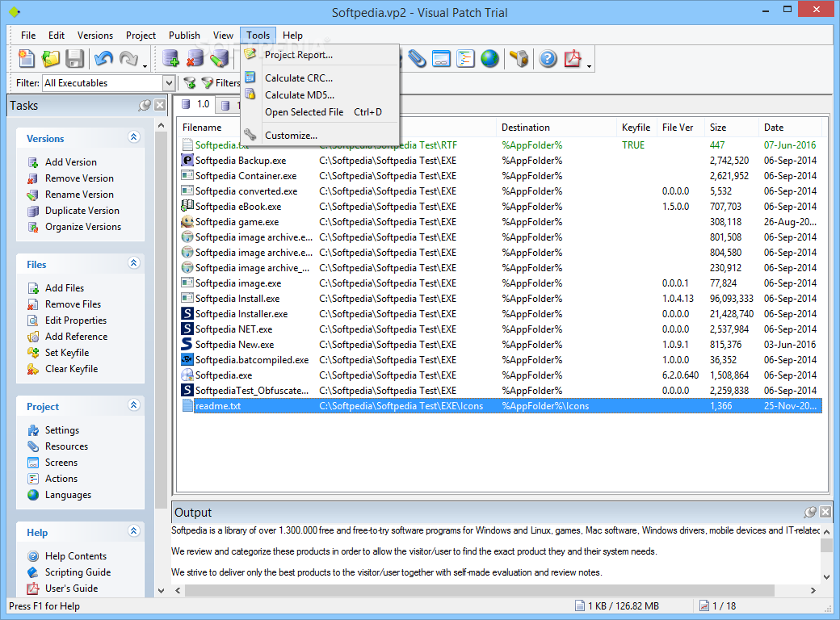This screenshot has width=840, height=620.
Task: Select the readme.txt row
Action: 502,406
